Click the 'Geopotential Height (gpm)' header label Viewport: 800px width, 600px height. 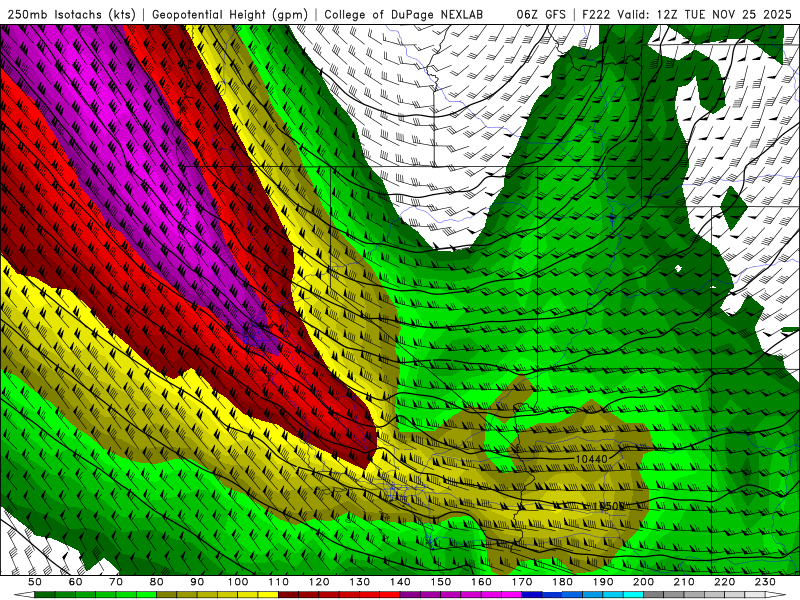coord(230,14)
